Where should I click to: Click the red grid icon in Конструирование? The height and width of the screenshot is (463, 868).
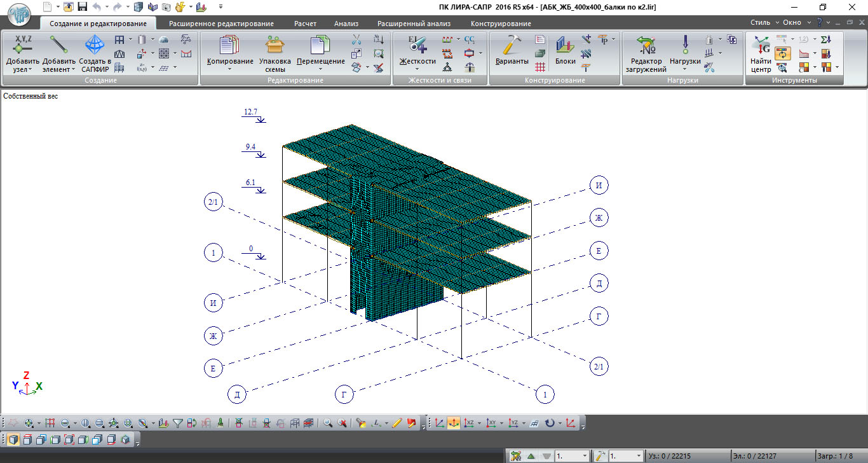(540, 67)
